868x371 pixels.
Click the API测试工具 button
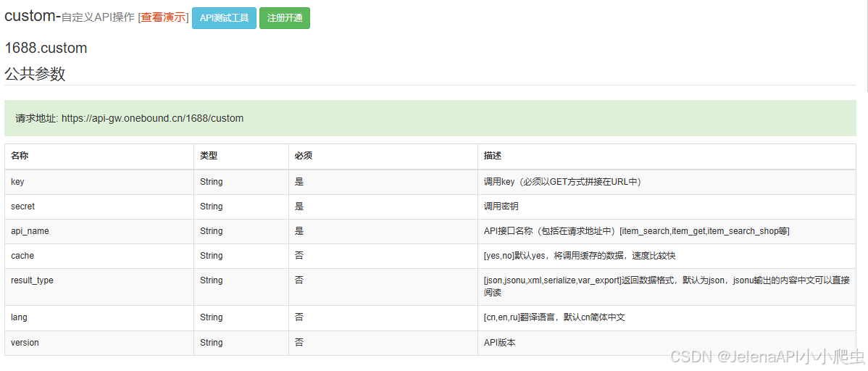tap(224, 17)
